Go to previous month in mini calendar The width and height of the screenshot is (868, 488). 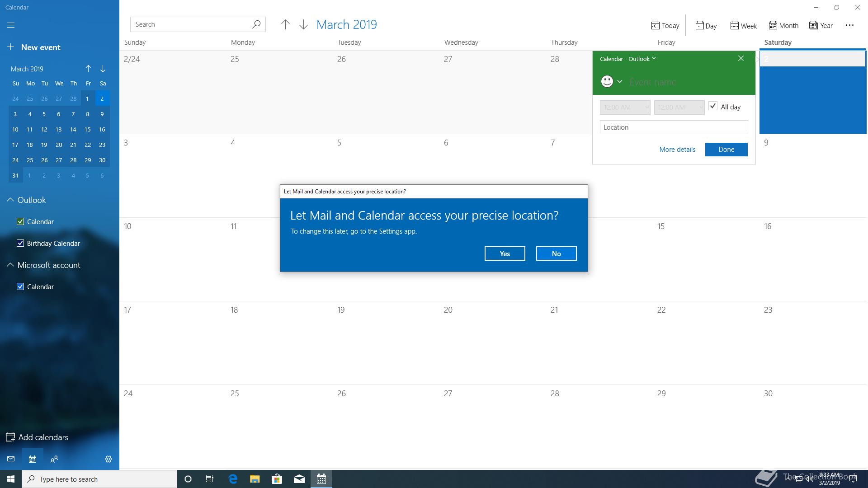point(88,69)
